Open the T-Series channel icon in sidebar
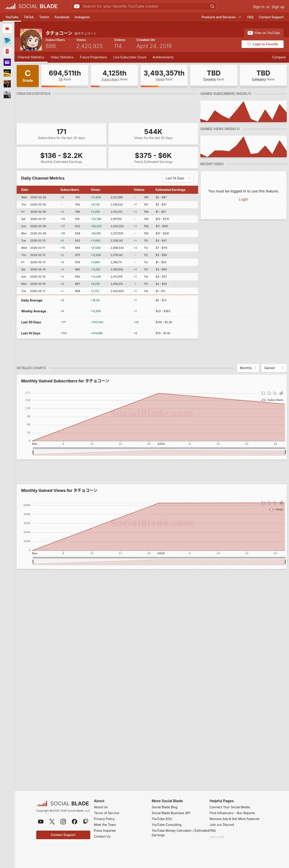Viewport: 289px width, 868px height. (x=7, y=52)
